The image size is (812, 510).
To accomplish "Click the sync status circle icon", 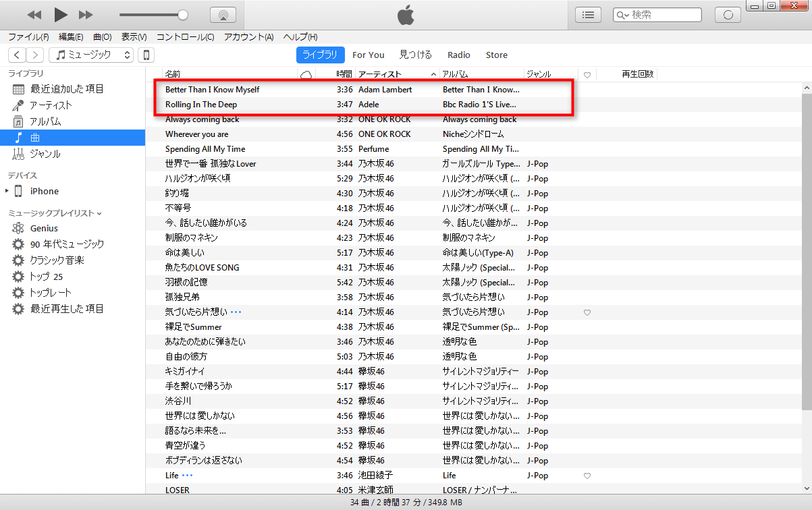I will point(728,15).
